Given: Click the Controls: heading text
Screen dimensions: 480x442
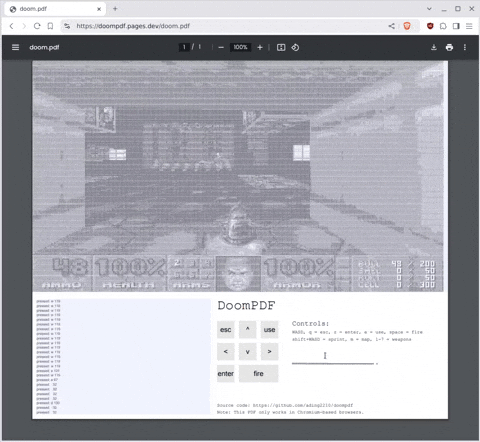Looking at the screenshot, I should tap(310, 323).
